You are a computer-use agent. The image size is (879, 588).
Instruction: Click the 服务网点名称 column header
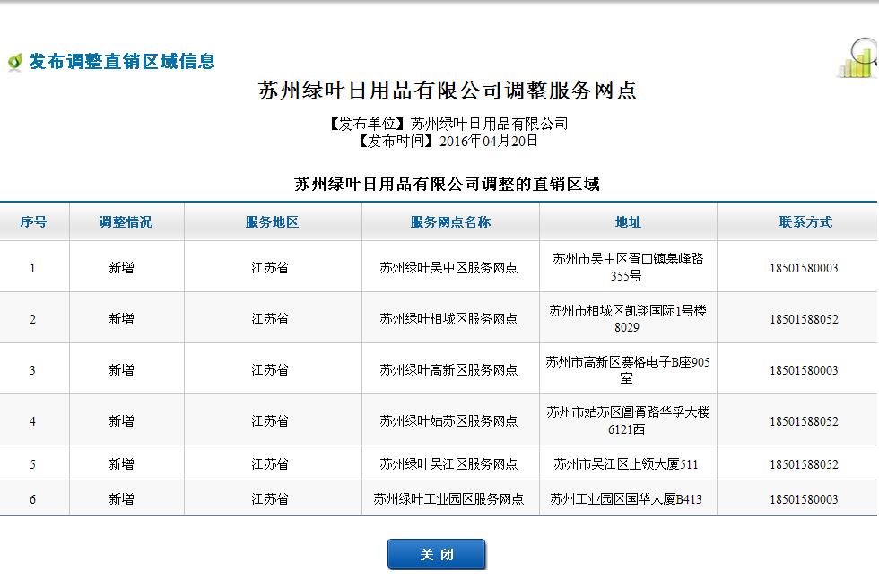(x=450, y=222)
